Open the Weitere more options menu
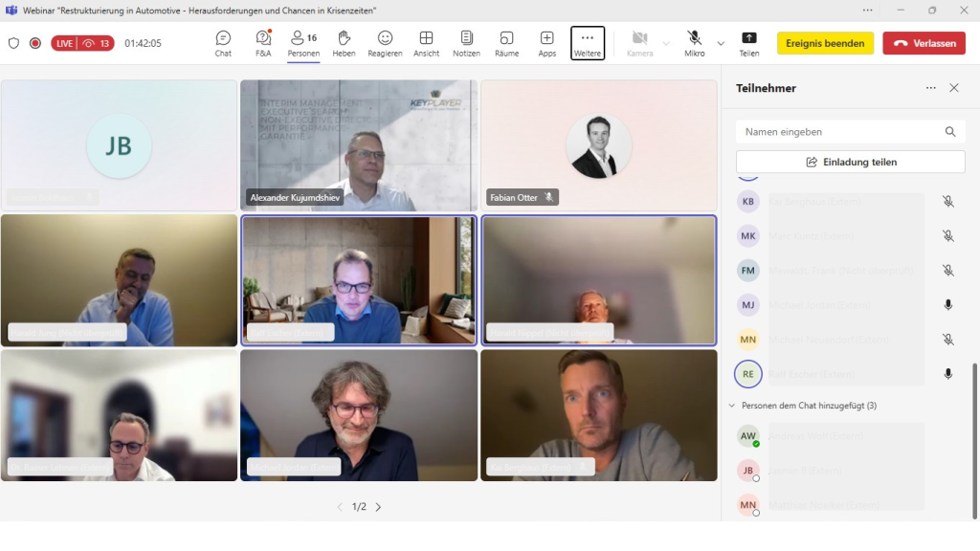This screenshot has width=980, height=551. (x=588, y=43)
